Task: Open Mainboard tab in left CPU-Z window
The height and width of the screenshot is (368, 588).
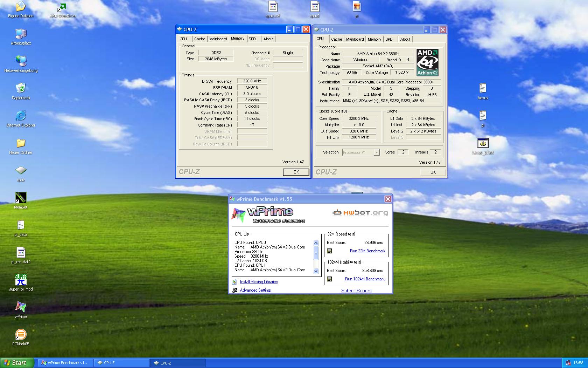Action: click(218, 39)
